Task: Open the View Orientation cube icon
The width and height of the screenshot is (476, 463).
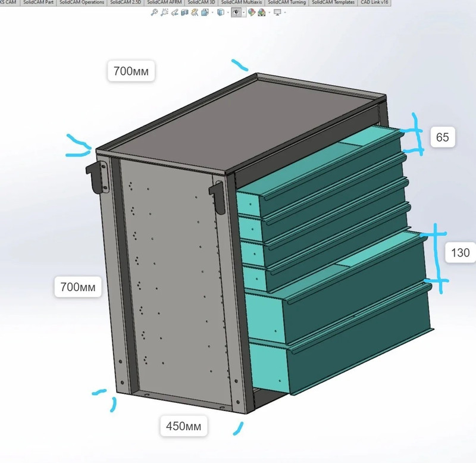Action: [205, 12]
